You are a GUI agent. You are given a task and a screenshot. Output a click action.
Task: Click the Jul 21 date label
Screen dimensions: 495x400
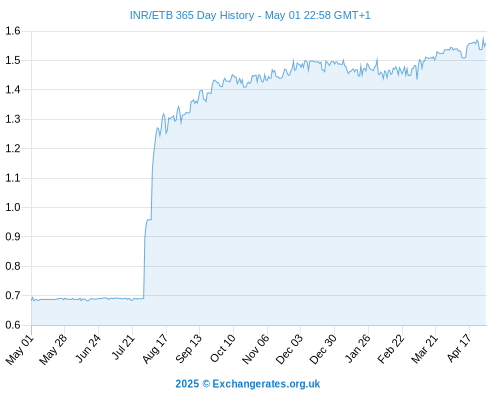[123, 347]
